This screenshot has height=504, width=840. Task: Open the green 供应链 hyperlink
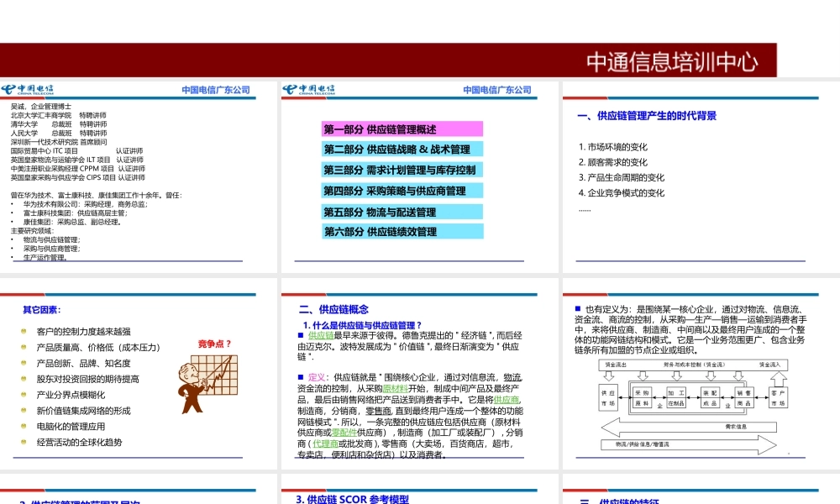click(321, 335)
